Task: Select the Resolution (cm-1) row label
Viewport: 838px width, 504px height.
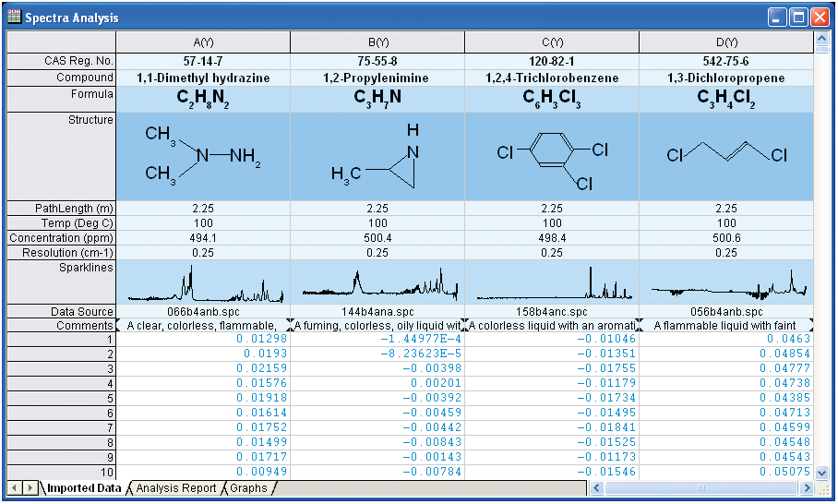Action: click(62, 253)
